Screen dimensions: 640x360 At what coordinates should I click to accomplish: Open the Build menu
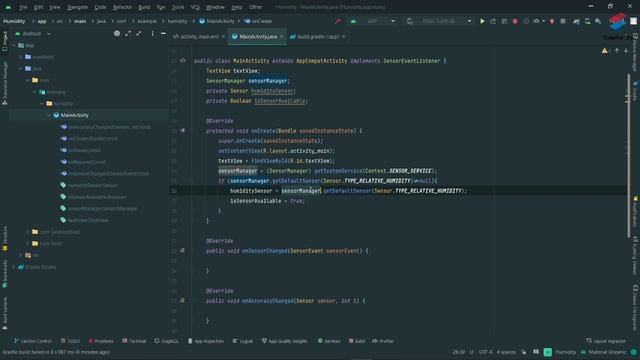click(x=144, y=7)
